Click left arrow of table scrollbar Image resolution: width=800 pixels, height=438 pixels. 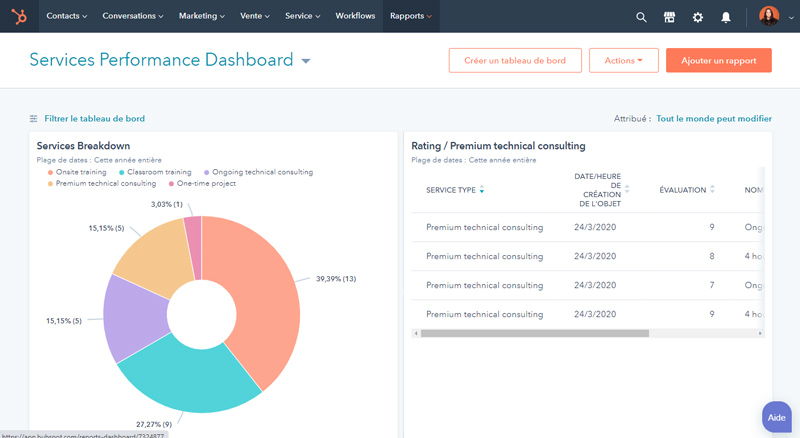click(416, 333)
